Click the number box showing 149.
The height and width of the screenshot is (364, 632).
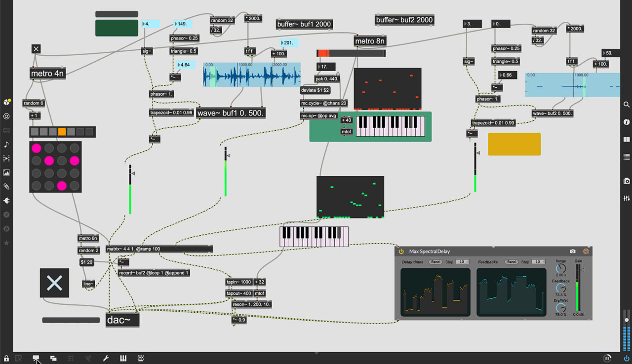183,24
